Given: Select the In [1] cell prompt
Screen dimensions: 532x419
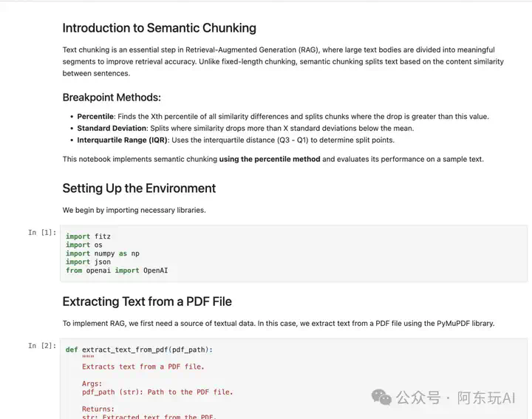Looking at the screenshot, I should pos(42,232).
